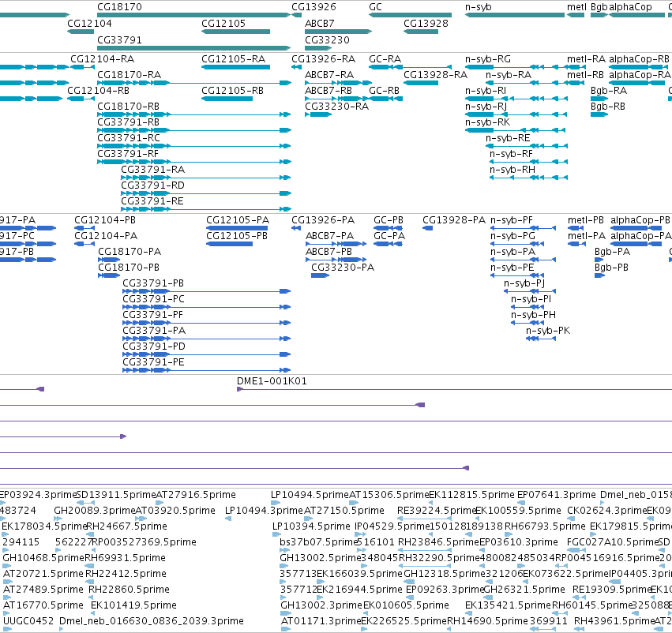The width and height of the screenshot is (672, 633).
Task: Click the CG33791-PE protein label
Action: [x=153, y=362]
